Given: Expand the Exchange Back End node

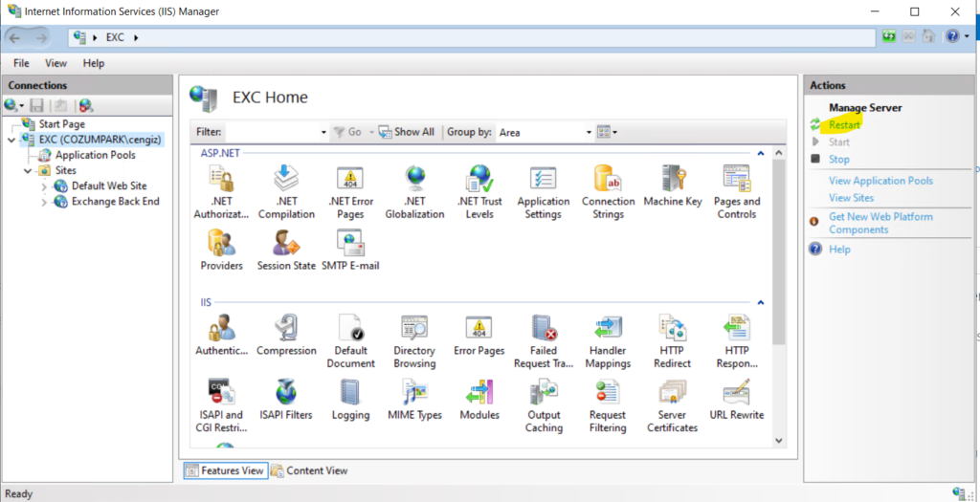Looking at the screenshot, I should (44, 202).
